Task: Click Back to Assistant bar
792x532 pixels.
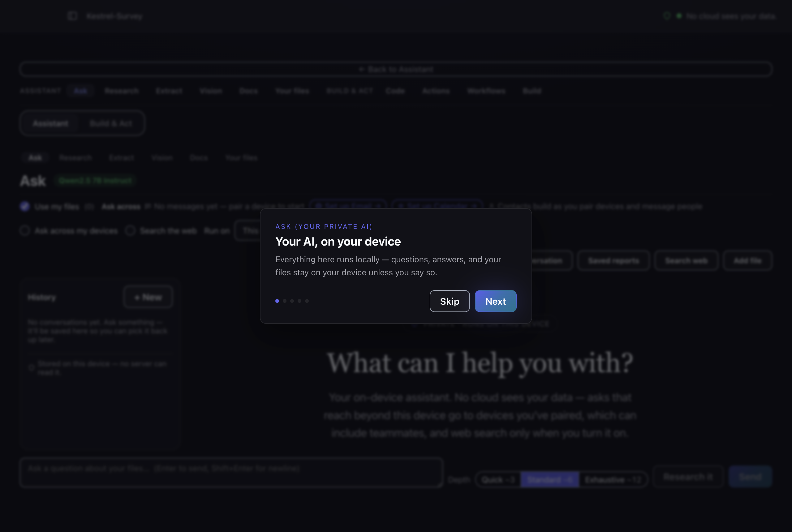Action: [396, 69]
